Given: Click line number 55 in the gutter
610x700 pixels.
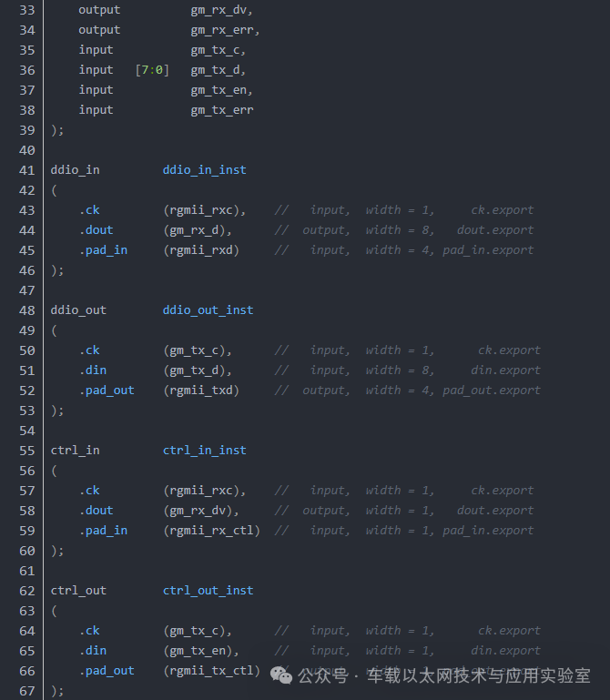Looking at the screenshot, I should coord(26,451).
